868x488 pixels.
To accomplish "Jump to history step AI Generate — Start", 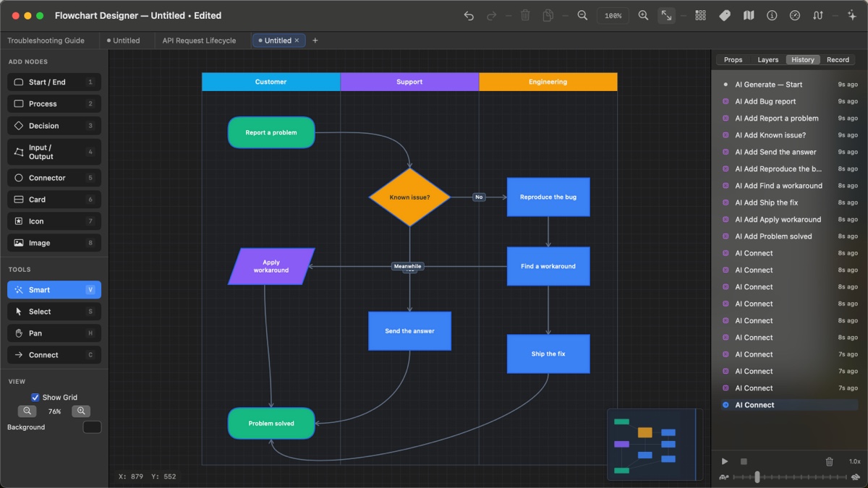I will click(x=790, y=85).
